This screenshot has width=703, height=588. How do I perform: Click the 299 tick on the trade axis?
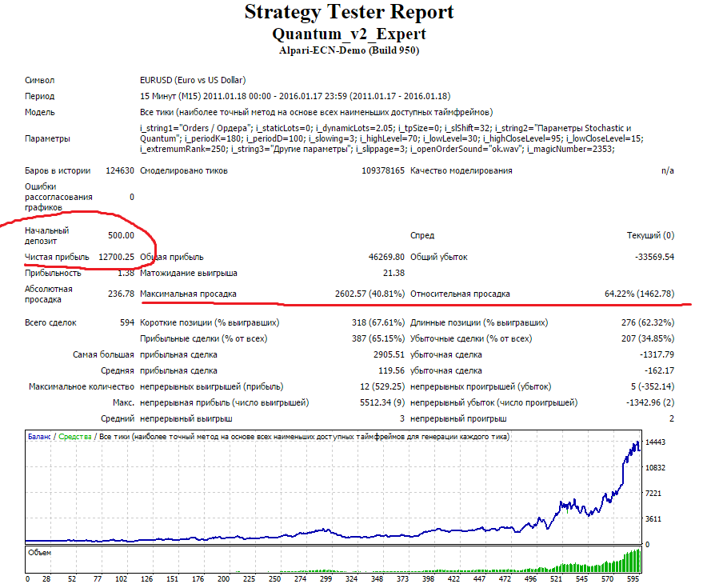click(326, 579)
